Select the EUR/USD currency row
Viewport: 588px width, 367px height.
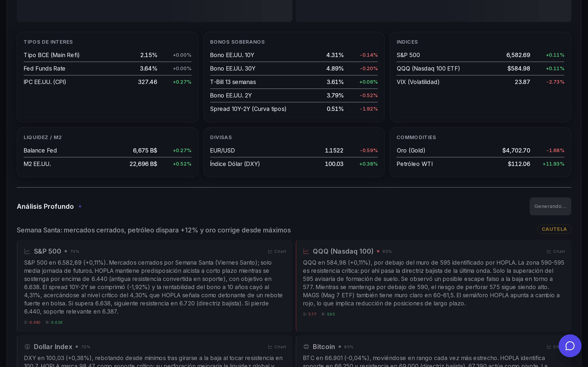point(294,150)
